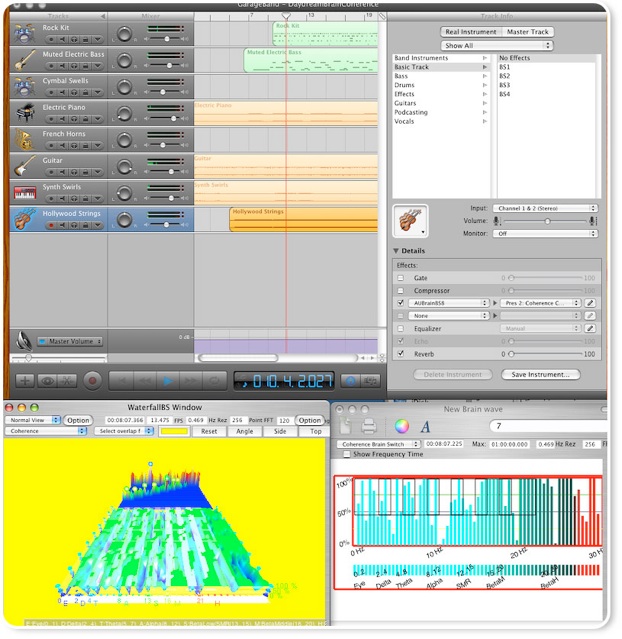622x639 pixels.
Task: Enable the Equalizer checkbox
Action: 401,328
